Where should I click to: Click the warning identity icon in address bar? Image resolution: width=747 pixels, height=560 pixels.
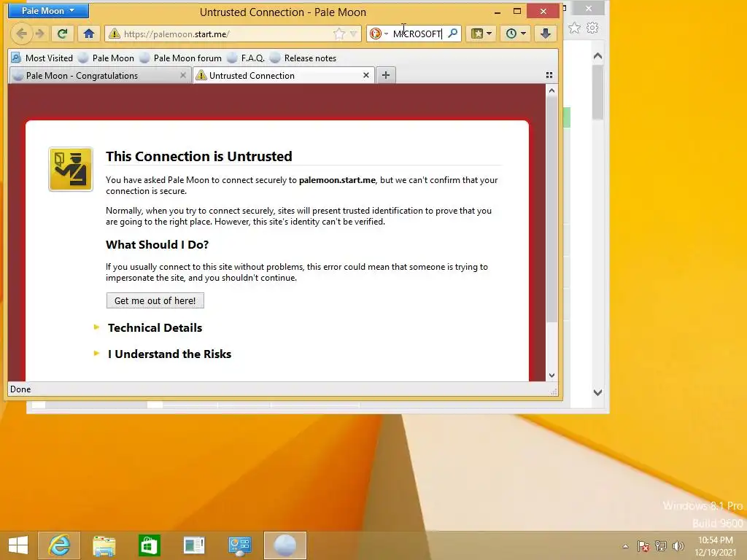pos(114,34)
